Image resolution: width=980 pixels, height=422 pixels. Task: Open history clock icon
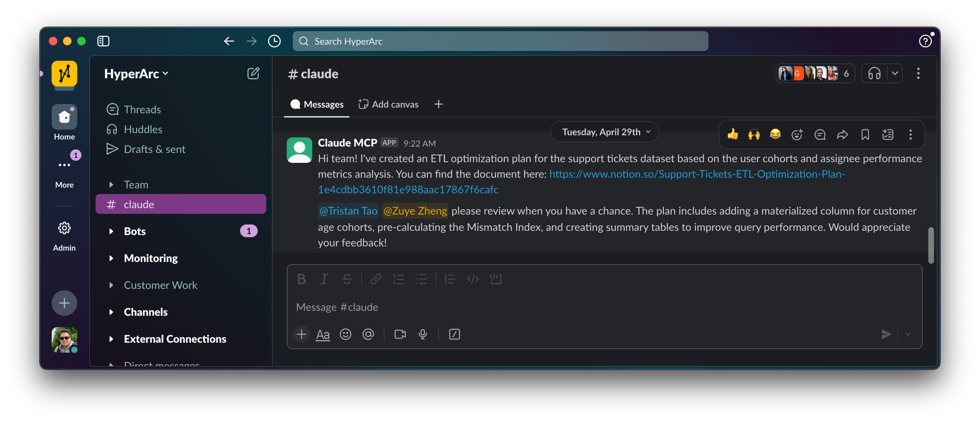[x=274, y=41]
